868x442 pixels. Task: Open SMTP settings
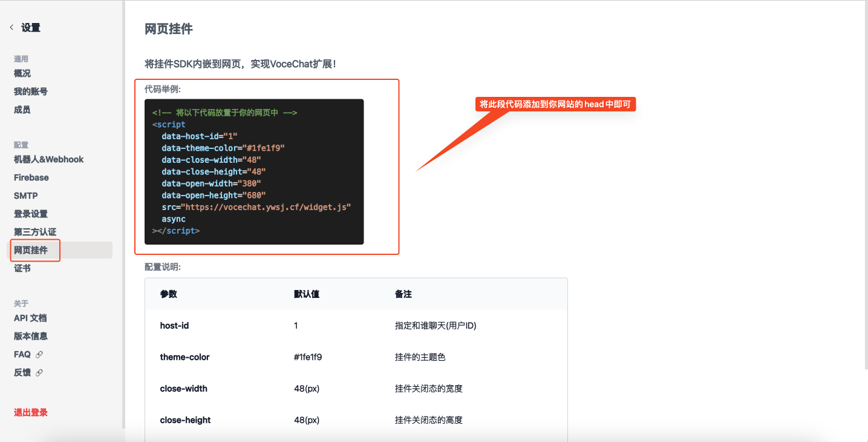click(26, 196)
